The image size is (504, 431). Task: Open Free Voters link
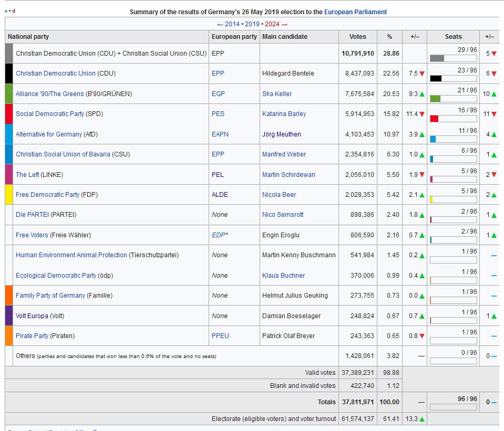click(32, 235)
